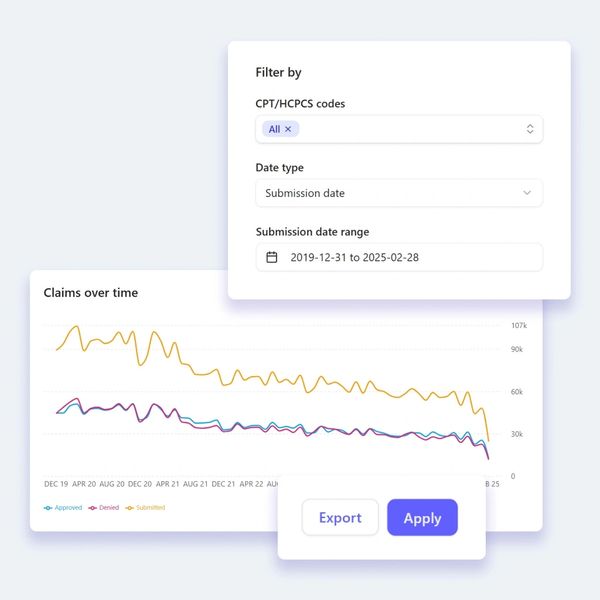Click the teal Approved legend marker icon
The width and height of the screenshot is (600, 600).
pyautogui.click(x=48, y=508)
